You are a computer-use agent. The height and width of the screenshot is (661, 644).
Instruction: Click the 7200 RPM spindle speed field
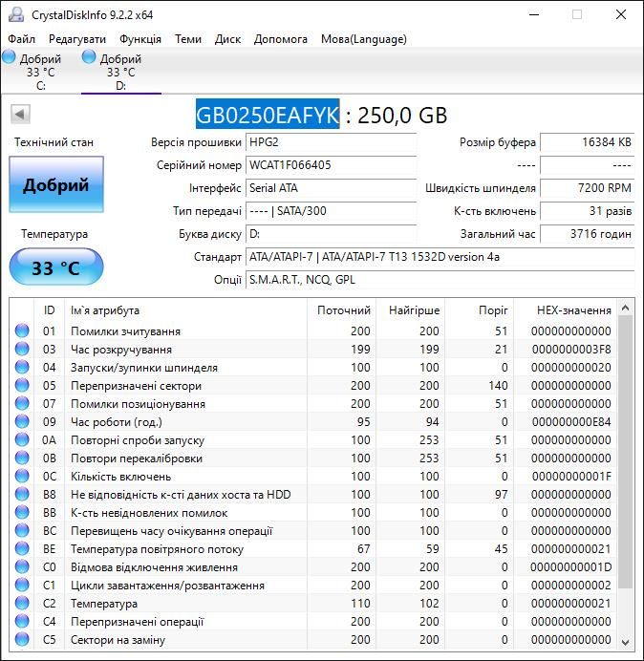point(587,188)
